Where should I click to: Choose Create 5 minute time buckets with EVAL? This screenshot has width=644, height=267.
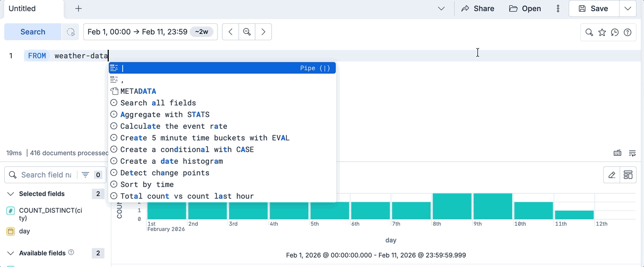click(222, 138)
